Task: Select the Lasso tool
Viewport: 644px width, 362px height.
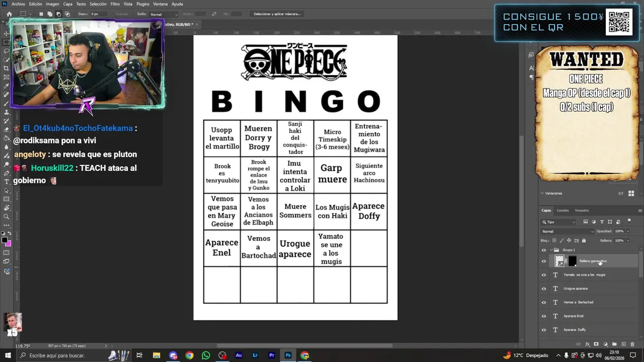Action: [6, 51]
